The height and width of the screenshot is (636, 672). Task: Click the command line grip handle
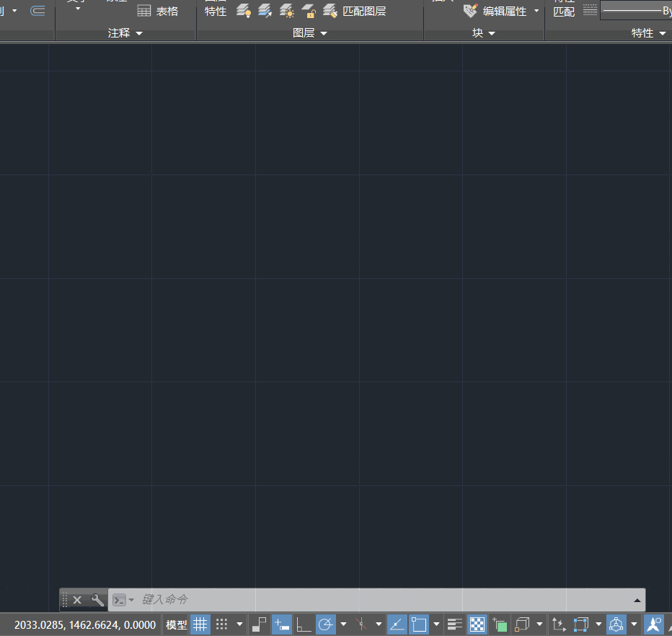pos(65,599)
